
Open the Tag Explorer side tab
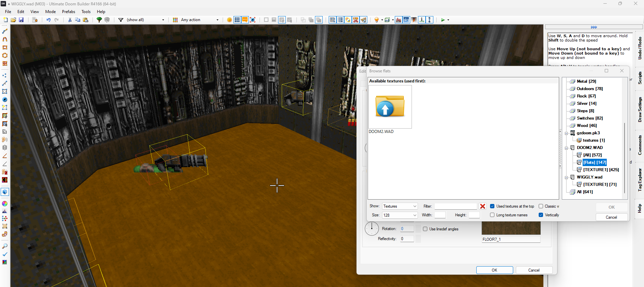640,180
